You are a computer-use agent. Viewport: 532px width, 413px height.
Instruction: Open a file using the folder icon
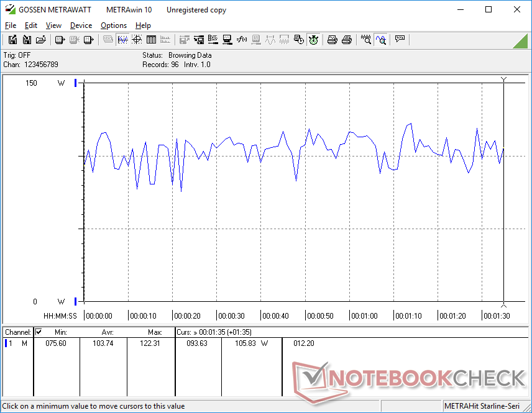(x=41, y=40)
